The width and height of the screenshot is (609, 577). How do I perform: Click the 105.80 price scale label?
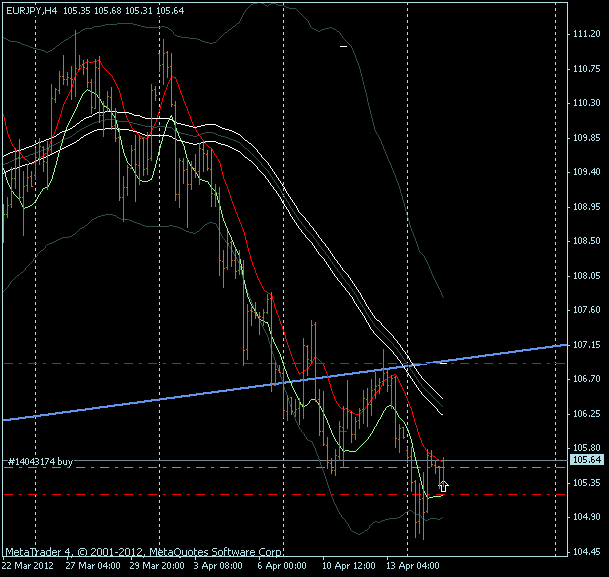[x=586, y=448]
